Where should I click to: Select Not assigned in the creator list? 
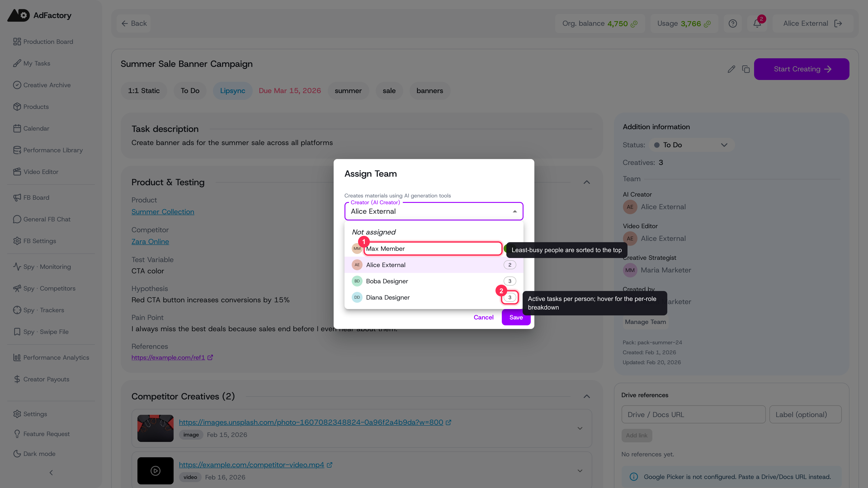click(434, 232)
